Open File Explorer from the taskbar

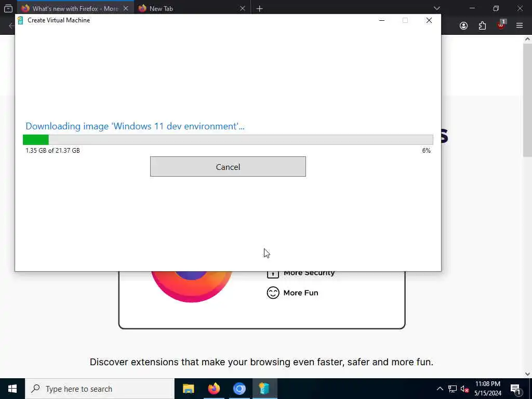tap(188, 389)
